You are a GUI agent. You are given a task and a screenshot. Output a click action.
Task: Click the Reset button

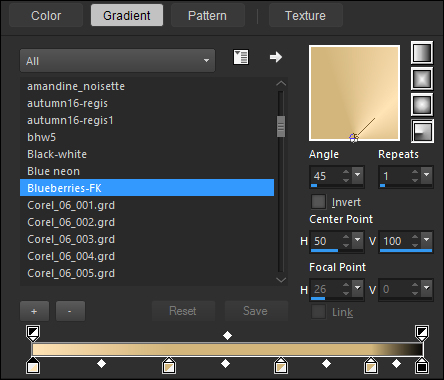pos(183,311)
